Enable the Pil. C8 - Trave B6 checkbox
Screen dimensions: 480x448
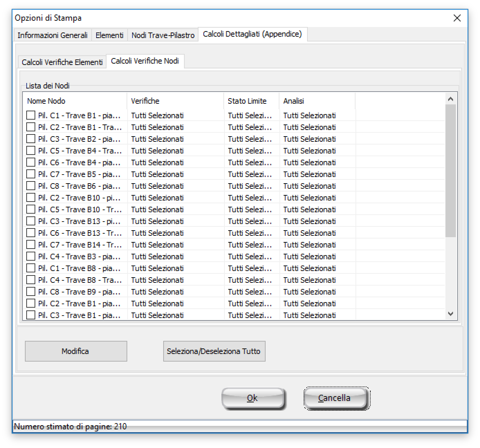31,186
